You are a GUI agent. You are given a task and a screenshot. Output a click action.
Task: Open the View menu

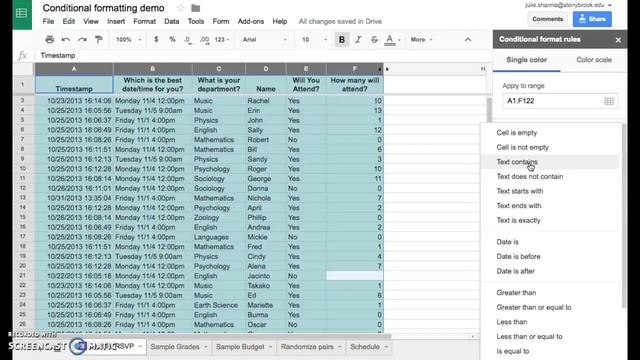point(91,21)
